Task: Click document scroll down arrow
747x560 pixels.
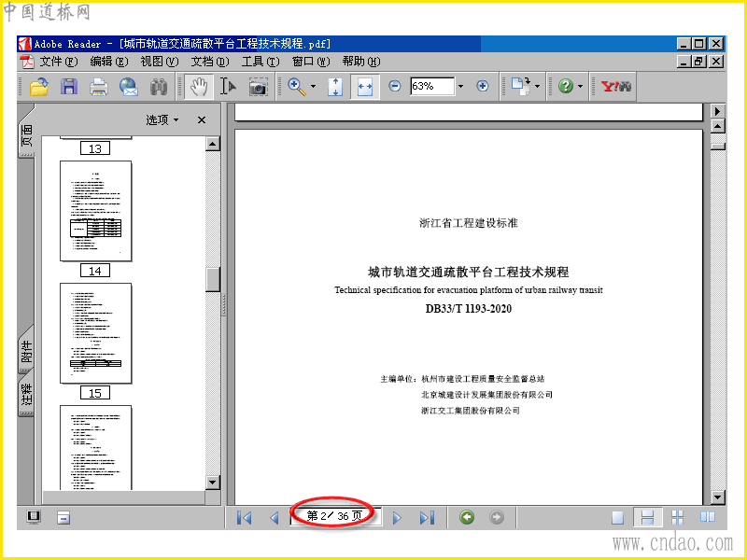Action: pos(717,497)
